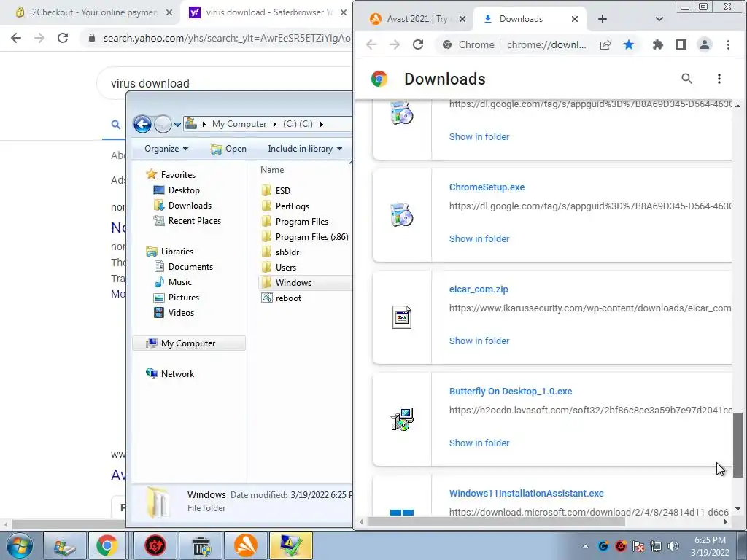Image resolution: width=747 pixels, height=560 pixels.
Task: Search downloads with magnifier icon
Action: tap(686, 79)
